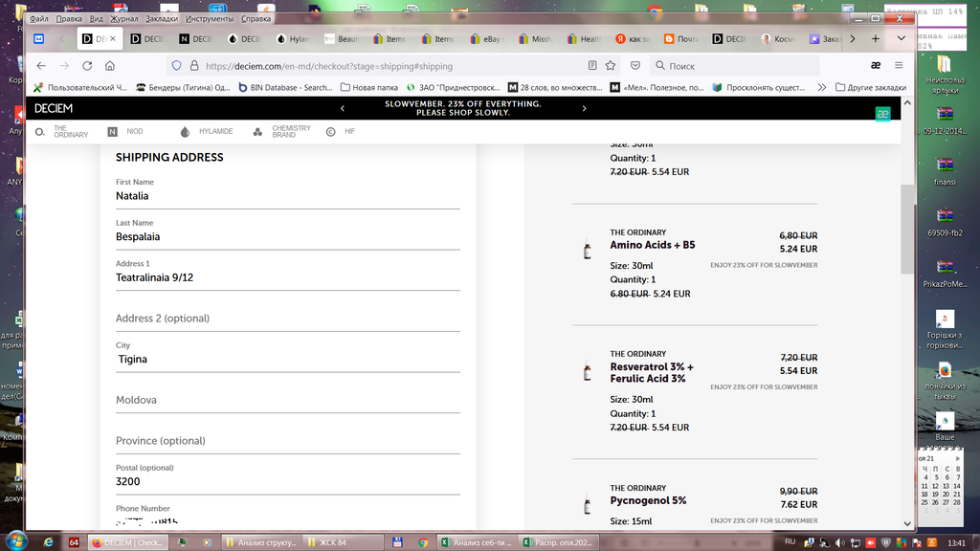The height and width of the screenshot is (551, 980).
Task: Open the Закладки menu
Action: (x=162, y=18)
